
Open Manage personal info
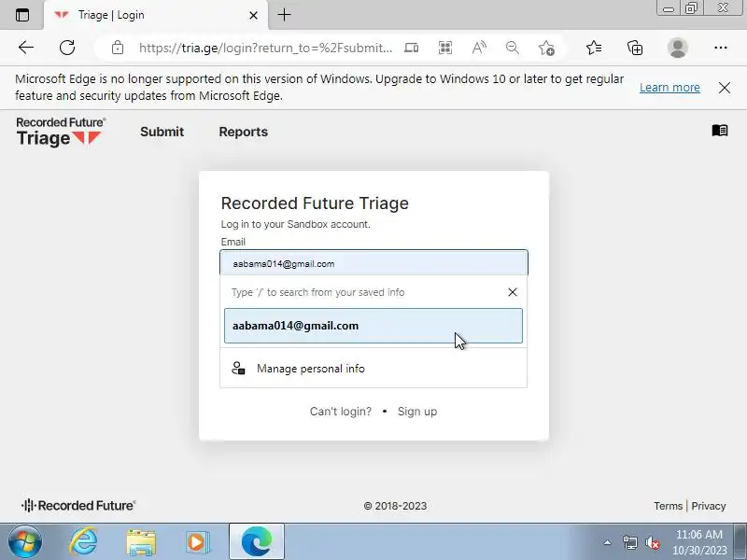(373, 368)
